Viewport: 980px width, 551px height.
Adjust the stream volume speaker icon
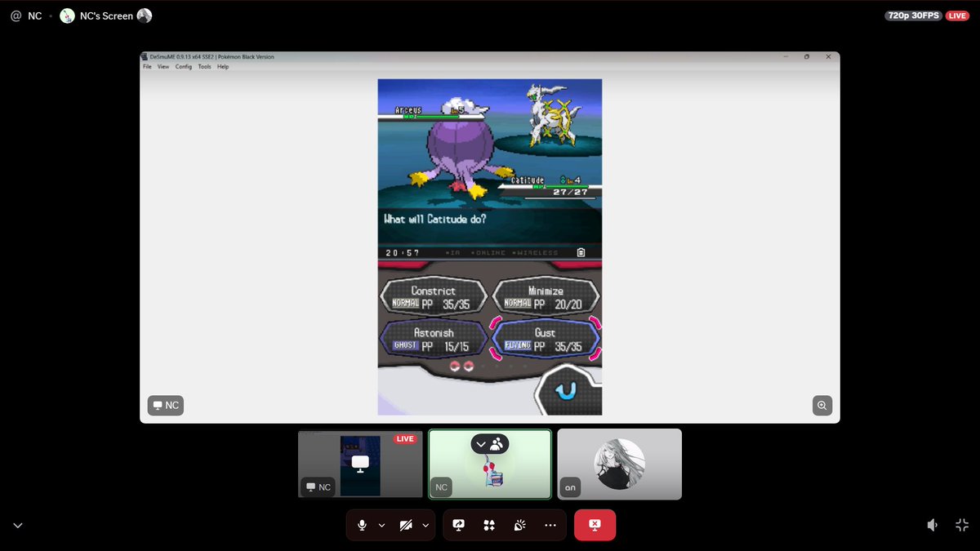click(x=933, y=526)
